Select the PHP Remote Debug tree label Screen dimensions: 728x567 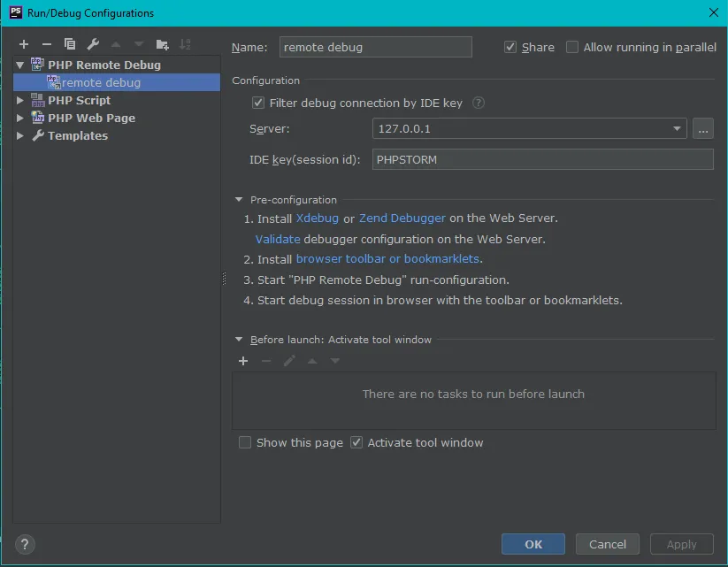(104, 65)
